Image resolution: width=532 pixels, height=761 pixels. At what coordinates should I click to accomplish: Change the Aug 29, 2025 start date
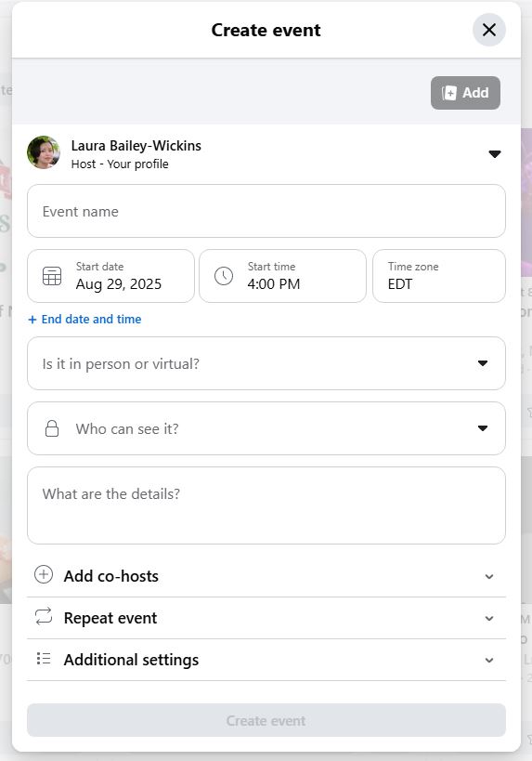click(110, 276)
